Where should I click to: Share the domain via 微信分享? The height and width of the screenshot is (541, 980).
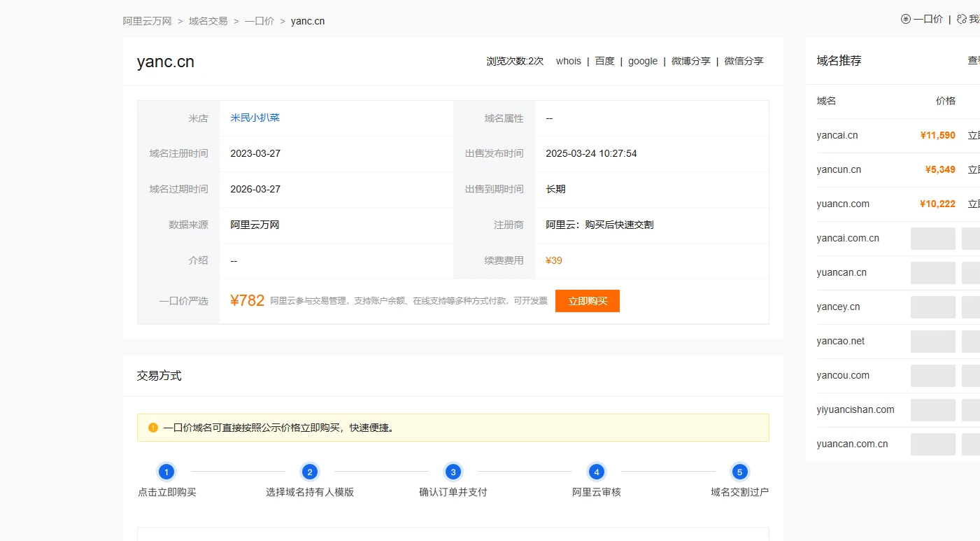click(744, 62)
